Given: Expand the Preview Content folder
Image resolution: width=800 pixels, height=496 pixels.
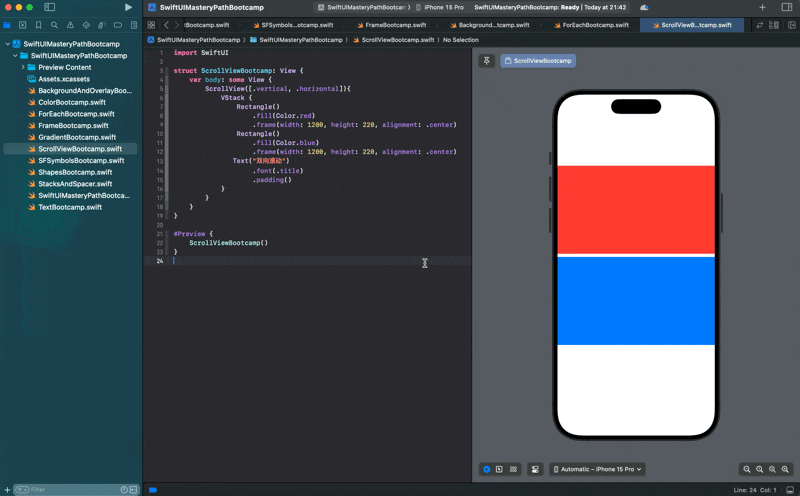Looking at the screenshot, I should tap(23, 67).
